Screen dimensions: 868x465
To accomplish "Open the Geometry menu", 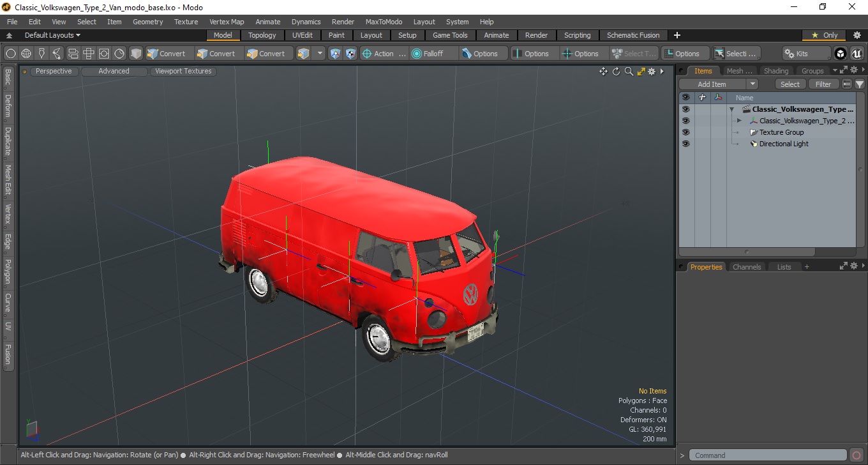I will [x=147, y=22].
